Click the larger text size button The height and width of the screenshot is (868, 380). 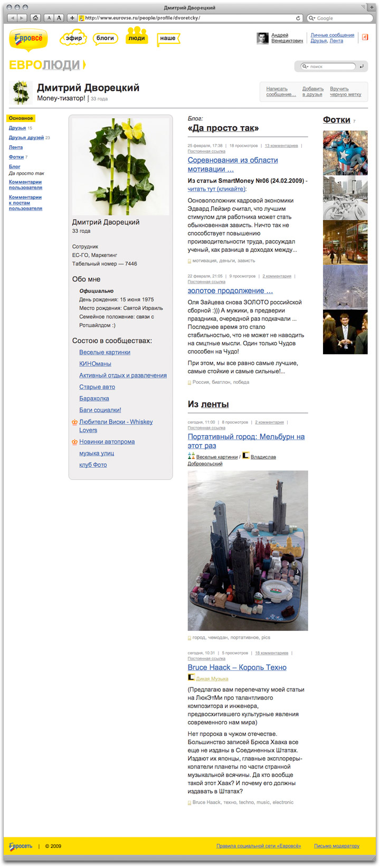[59, 18]
